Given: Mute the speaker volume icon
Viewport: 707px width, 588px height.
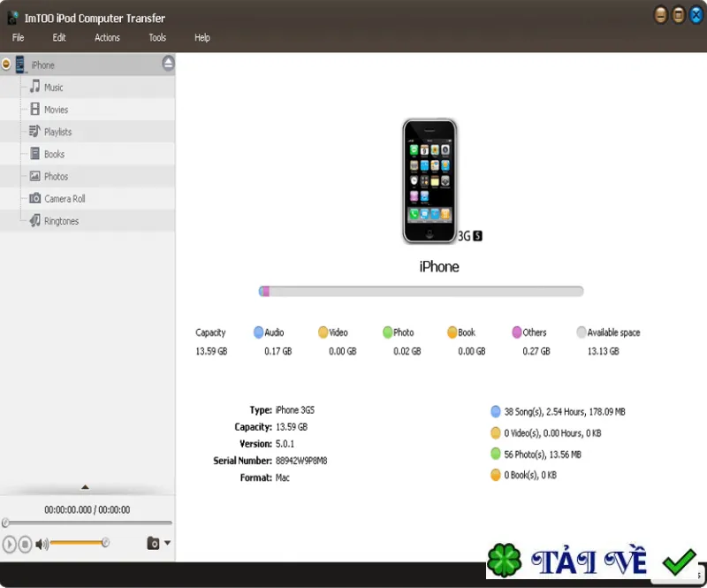Looking at the screenshot, I should coord(42,544).
